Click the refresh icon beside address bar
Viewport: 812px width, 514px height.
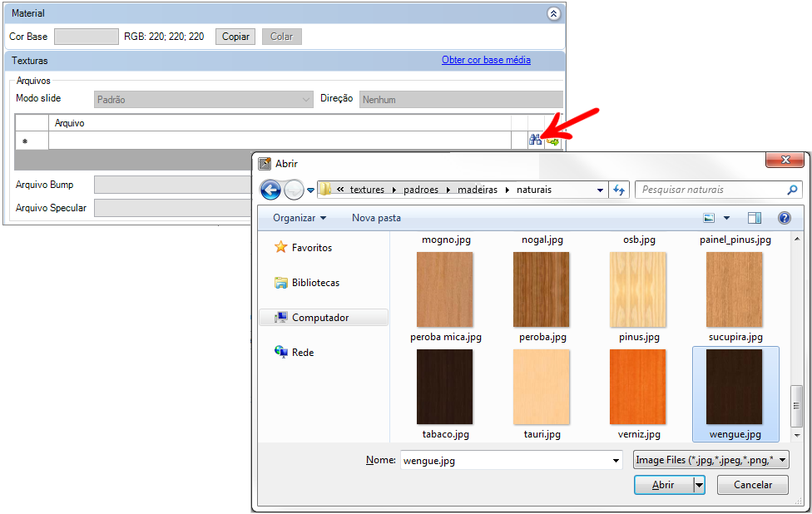[x=619, y=190]
